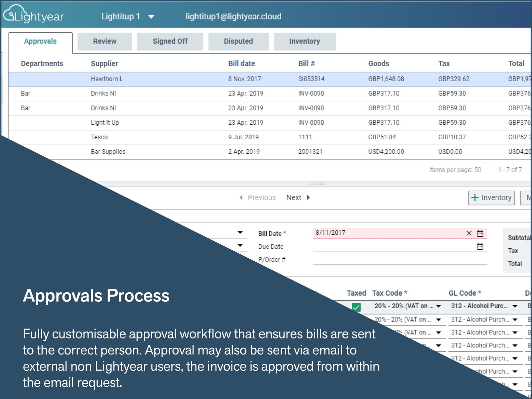Click the USD4,200.00 goods amount
The width and height of the screenshot is (532, 399).
[x=386, y=152]
